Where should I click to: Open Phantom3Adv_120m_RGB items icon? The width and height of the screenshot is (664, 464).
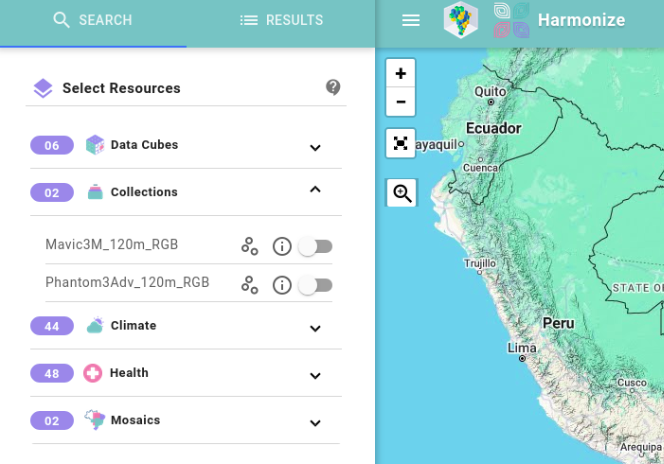click(249, 285)
